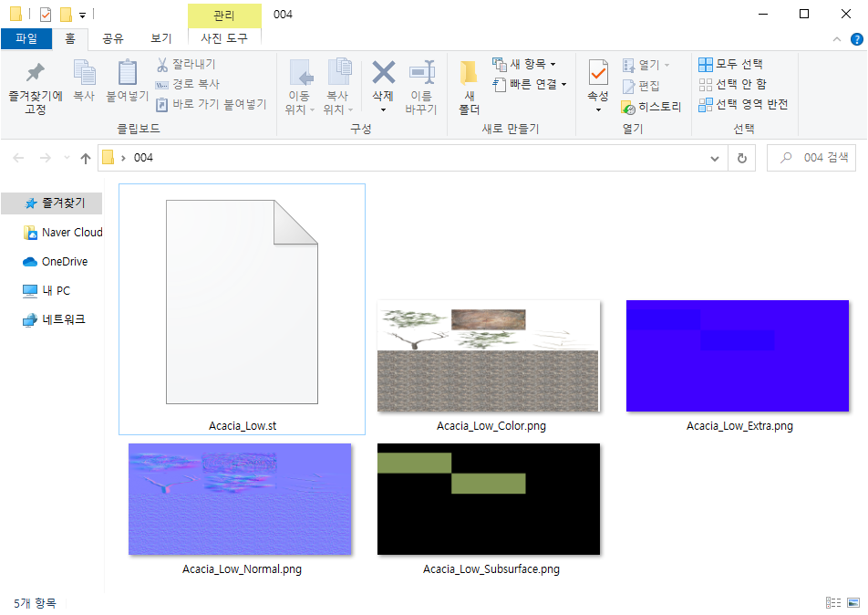This screenshot has height=615, width=868.
Task: Switch to details view icon
Action: (833, 602)
